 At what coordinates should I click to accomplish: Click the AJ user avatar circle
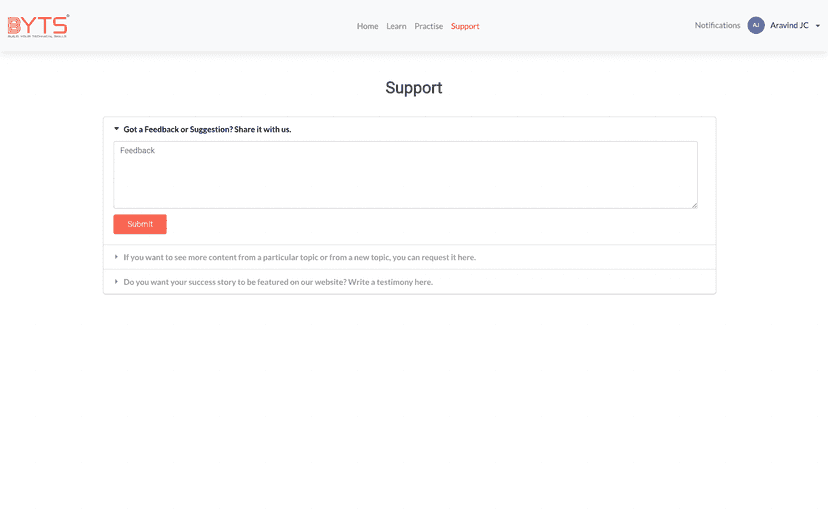756,26
